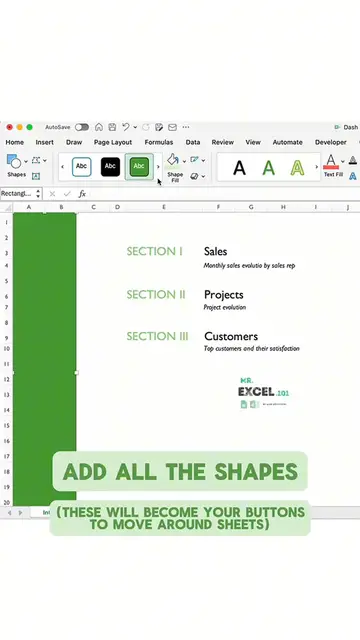The height and width of the screenshot is (640, 360).
Task: Show more shape styles with right arrow
Action: (x=158, y=167)
